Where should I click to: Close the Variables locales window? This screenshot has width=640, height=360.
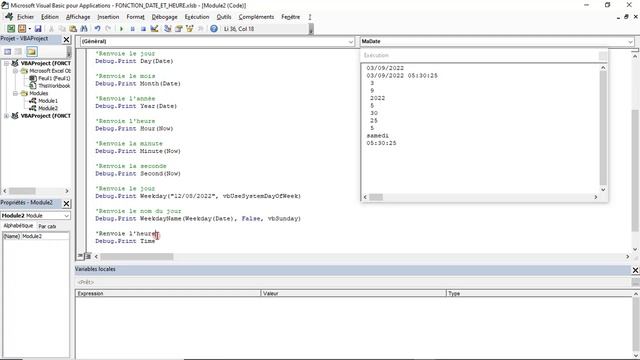tap(635, 270)
